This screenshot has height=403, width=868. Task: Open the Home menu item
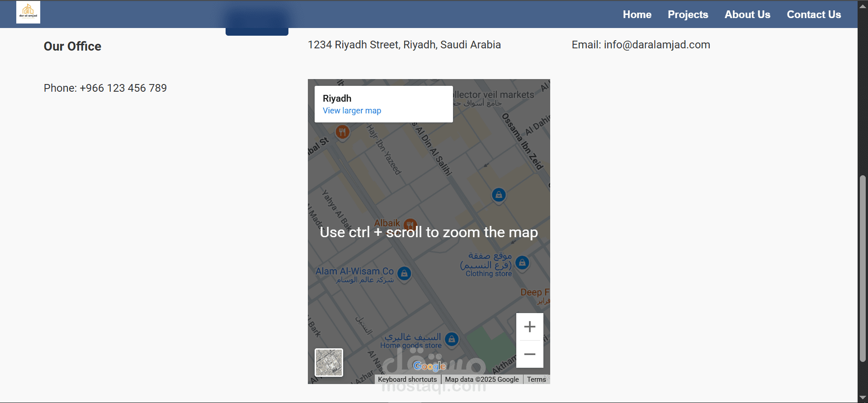[x=637, y=14]
